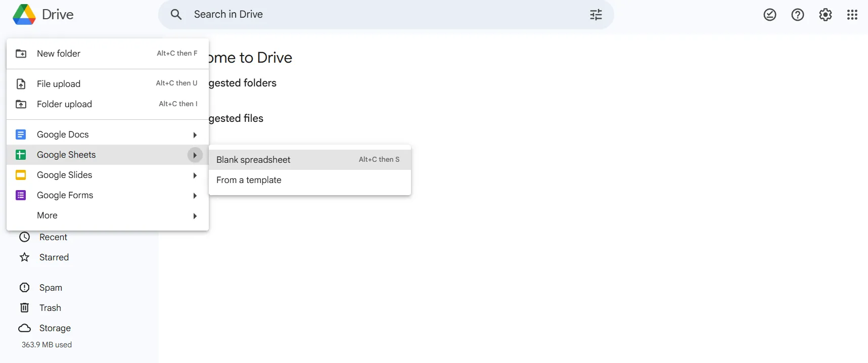Open the offline ready status icon

point(770,15)
